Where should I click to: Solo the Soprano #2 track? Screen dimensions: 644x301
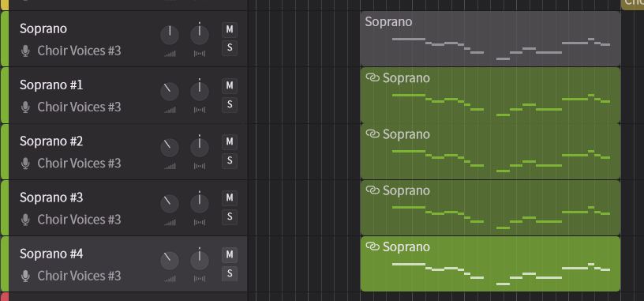click(230, 161)
